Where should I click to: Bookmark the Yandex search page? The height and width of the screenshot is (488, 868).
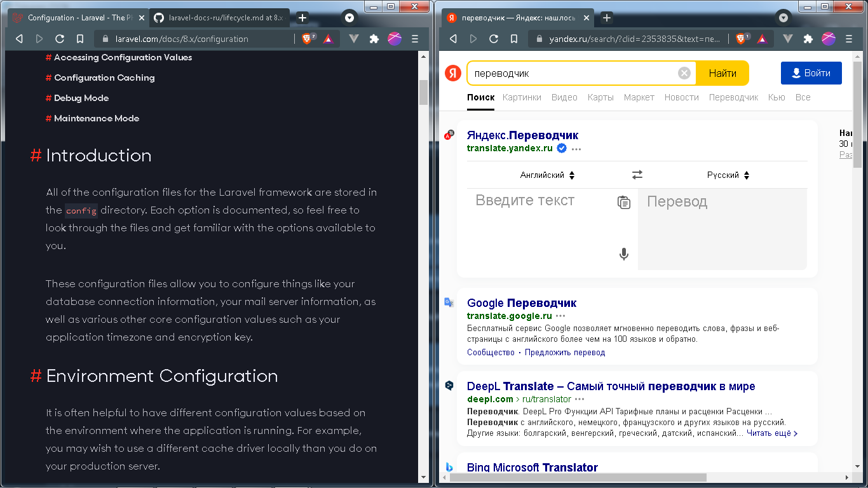coord(514,39)
